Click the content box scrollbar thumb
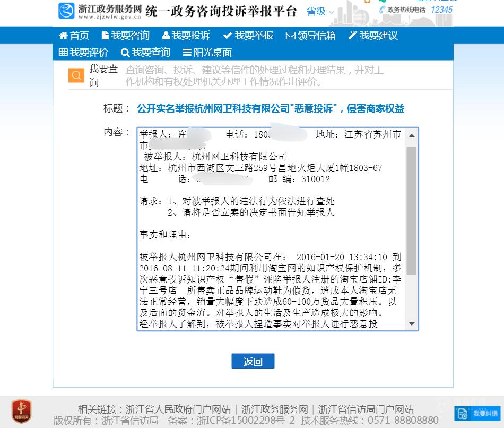Image resolution: width=504 pixels, height=428 pixels. [412, 211]
